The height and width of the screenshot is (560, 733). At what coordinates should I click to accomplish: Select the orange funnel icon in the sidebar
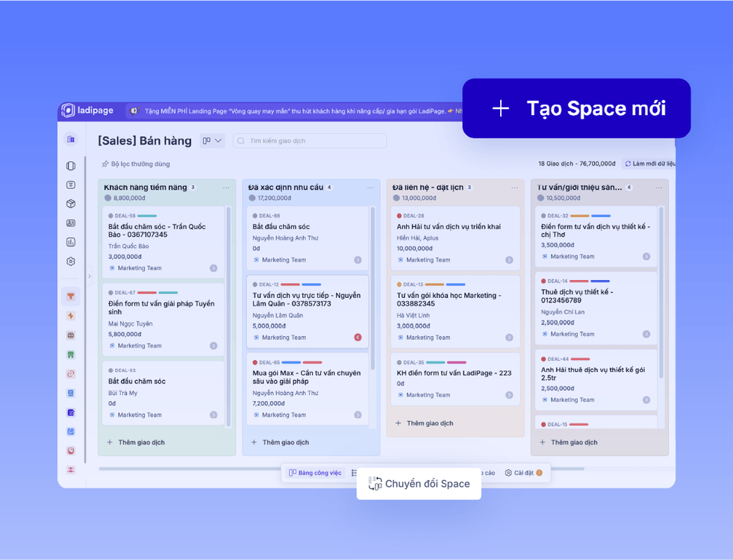[71, 296]
